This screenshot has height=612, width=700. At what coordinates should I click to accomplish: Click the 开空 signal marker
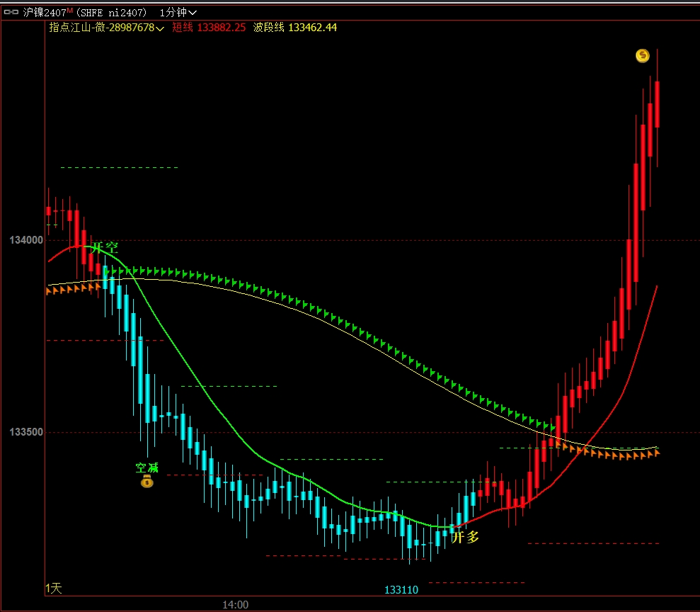tap(105, 248)
